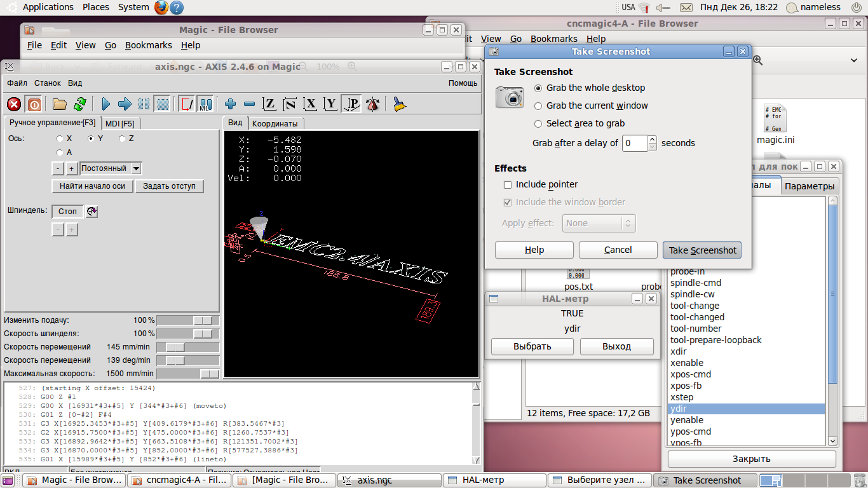Toggle the red emergency stop icon in AXIS
Viewport: 868px width, 488px height.
click(14, 104)
